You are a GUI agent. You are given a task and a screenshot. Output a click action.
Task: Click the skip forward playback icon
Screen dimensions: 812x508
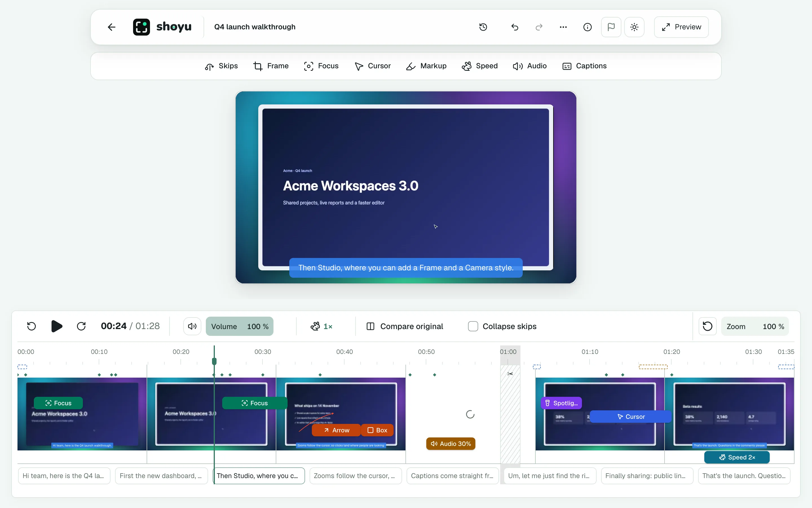[81, 326]
